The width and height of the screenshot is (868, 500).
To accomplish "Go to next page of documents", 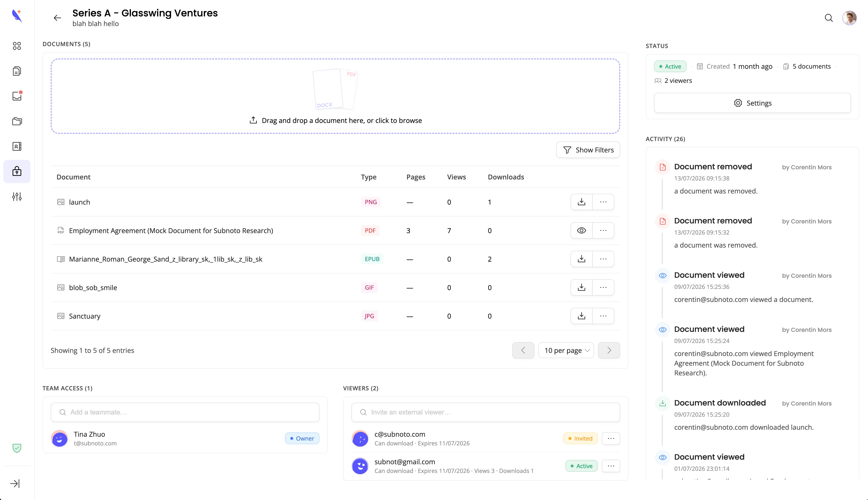I will pos(609,350).
